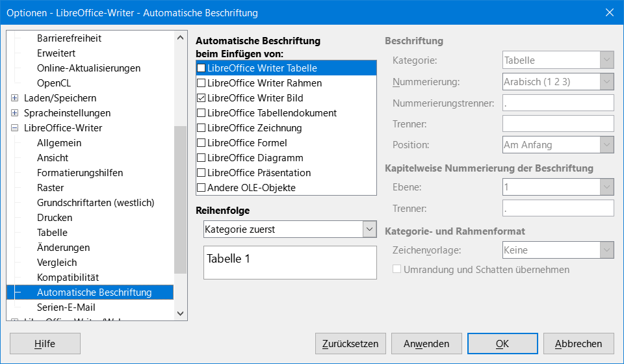Screen dimensions: 624x364
Task: Go to Grundschriftarten (westlich) settings
Action: point(96,203)
